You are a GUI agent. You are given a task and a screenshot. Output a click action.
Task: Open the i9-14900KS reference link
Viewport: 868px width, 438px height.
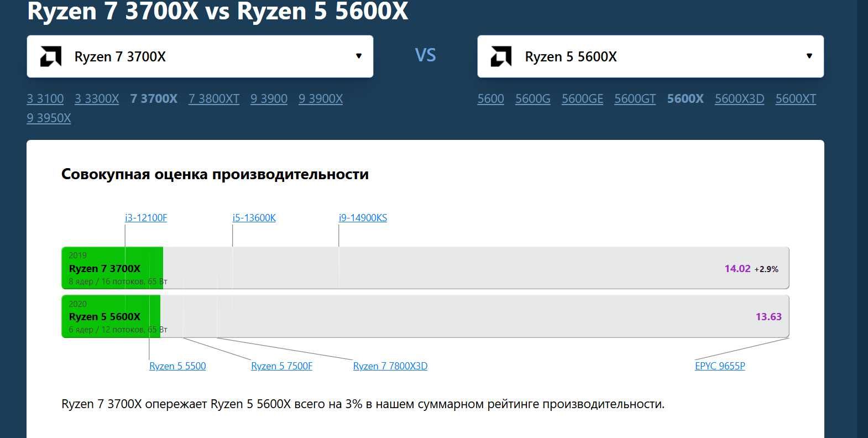coord(363,218)
